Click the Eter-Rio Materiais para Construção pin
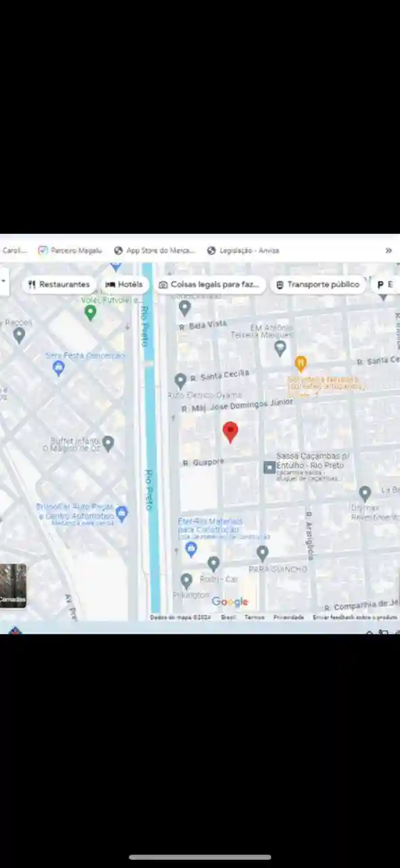This screenshot has height=868, width=400. coord(191,549)
